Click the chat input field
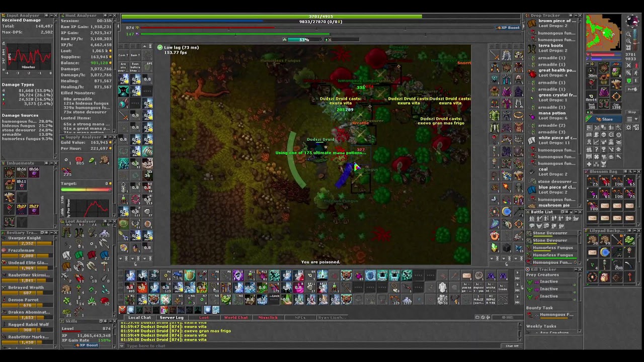 coord(312,346)
